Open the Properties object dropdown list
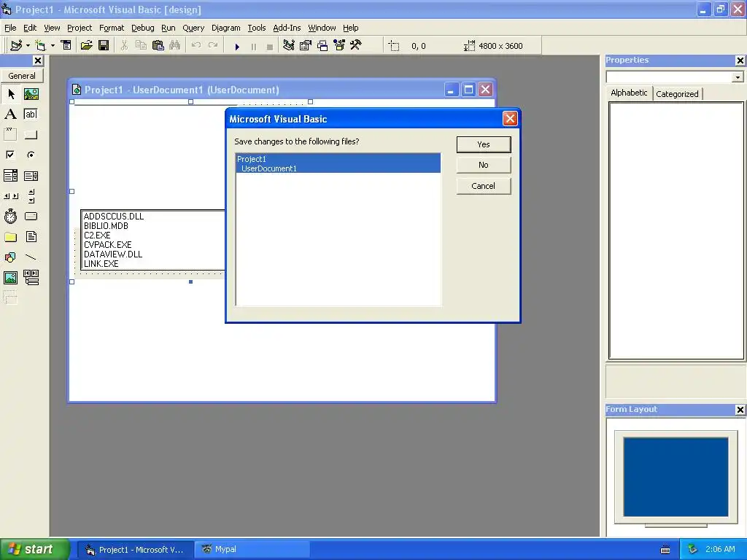 (738, 77)
